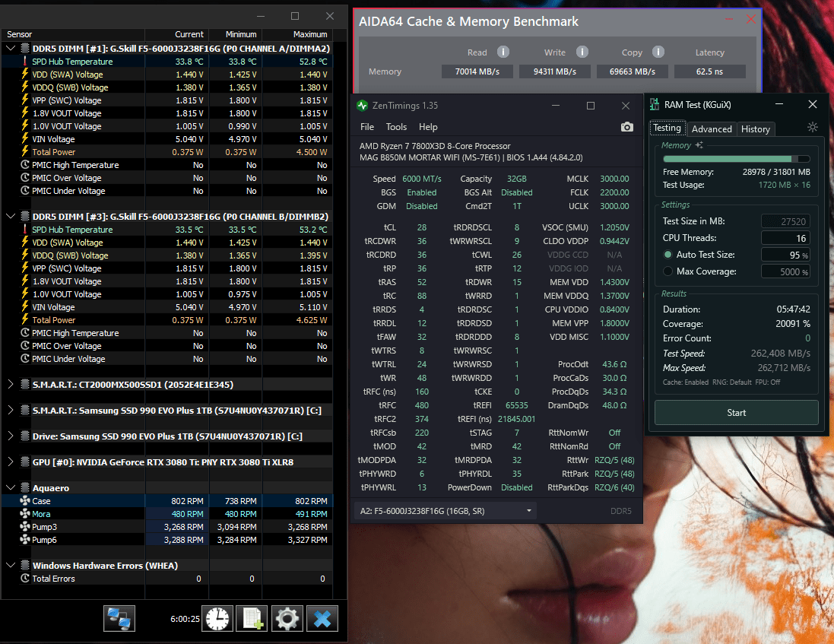Click lightning icon of DIMM #3 Total Power

[x=24, y=319]
